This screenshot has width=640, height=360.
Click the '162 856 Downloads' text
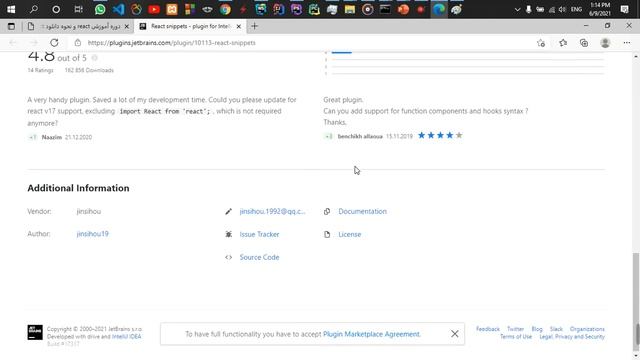[89, 70]
